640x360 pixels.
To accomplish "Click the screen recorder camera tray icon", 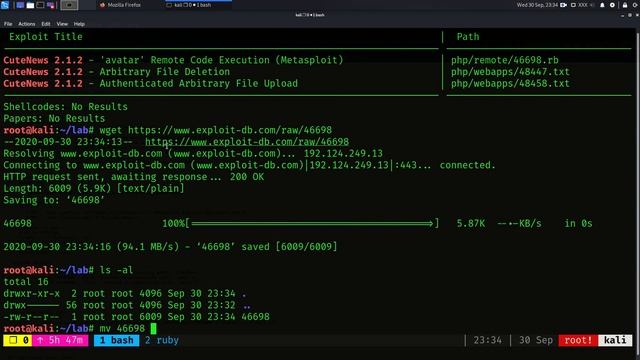I will pyautogui.click(x=564, y=5).
